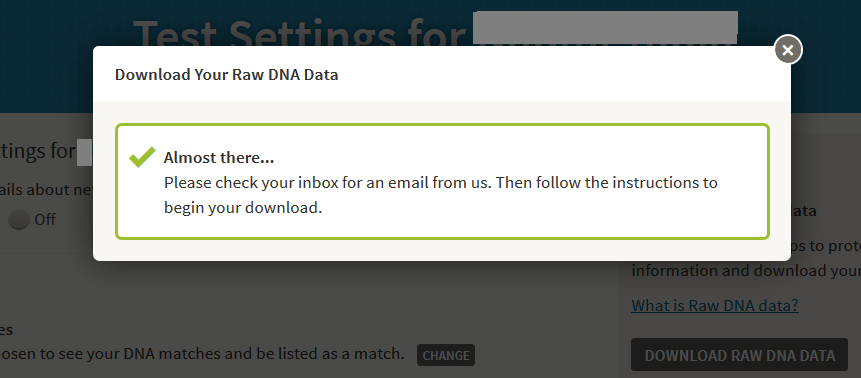Click the DOWNLOAD RAW DNA DATA button
Viewport: 861px width, 378px height.
pos(740,355)
